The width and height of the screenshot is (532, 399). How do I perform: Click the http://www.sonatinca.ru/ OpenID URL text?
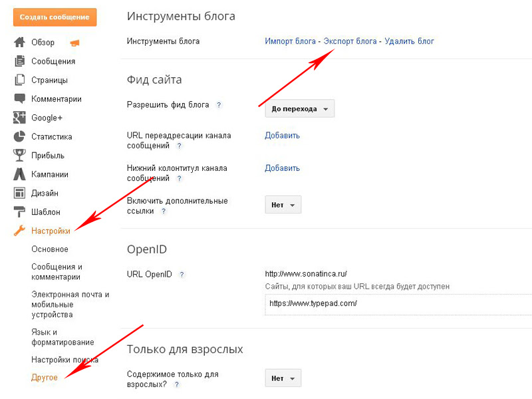306,274
